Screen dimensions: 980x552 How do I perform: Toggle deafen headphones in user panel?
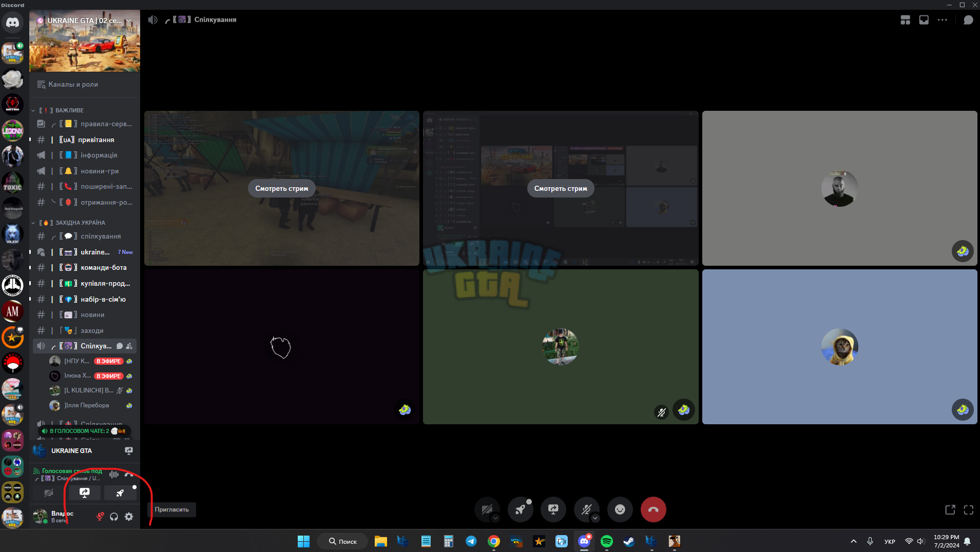pos(114,517)
